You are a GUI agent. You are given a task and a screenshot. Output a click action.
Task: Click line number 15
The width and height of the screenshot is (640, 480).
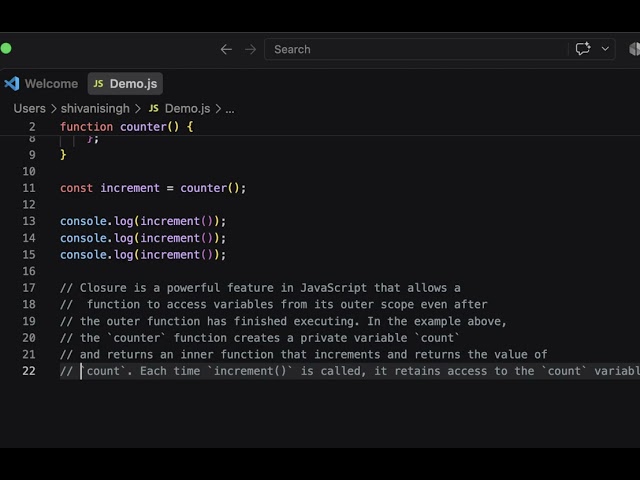(29, 255)
